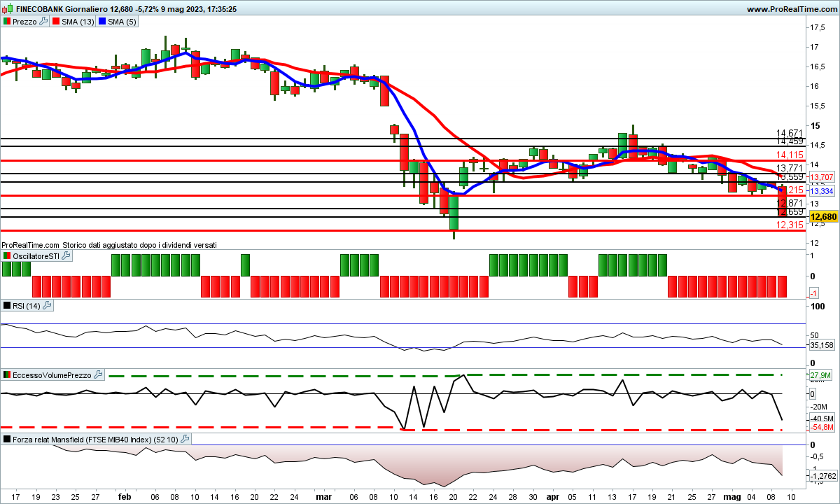840x504 pixels.
Task: Click the red volume threshold label -54,8M
Action: click(x=822, y=427)
